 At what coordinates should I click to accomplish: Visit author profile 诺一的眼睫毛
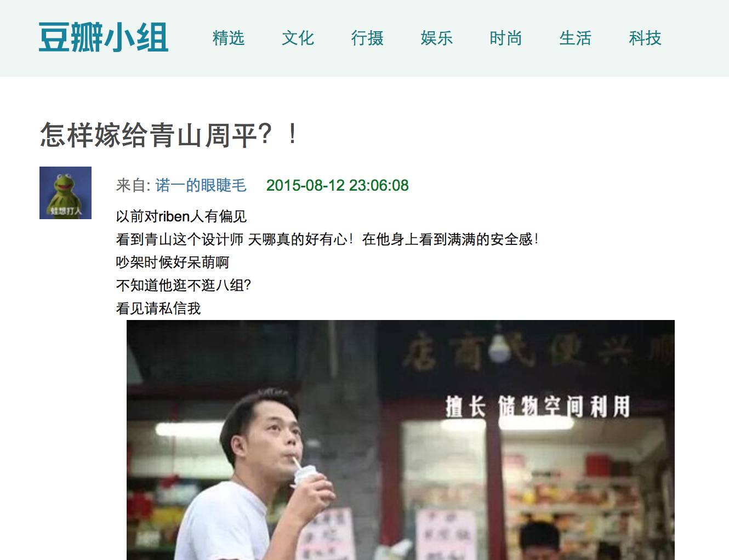tap(201, 185)
